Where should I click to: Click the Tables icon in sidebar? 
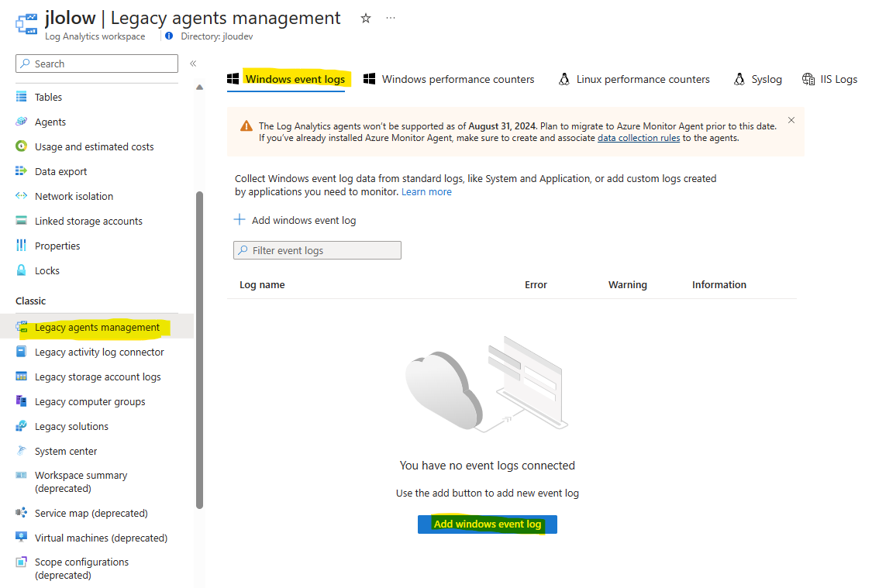[x=21, y=97]
